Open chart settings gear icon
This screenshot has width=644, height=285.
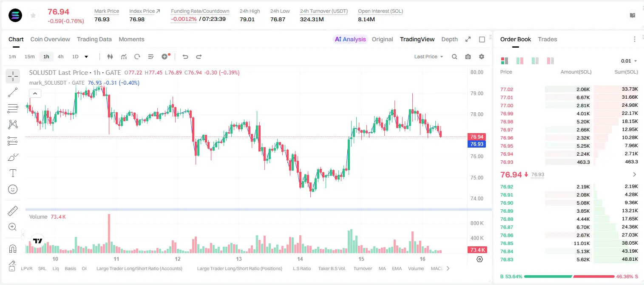482,57
